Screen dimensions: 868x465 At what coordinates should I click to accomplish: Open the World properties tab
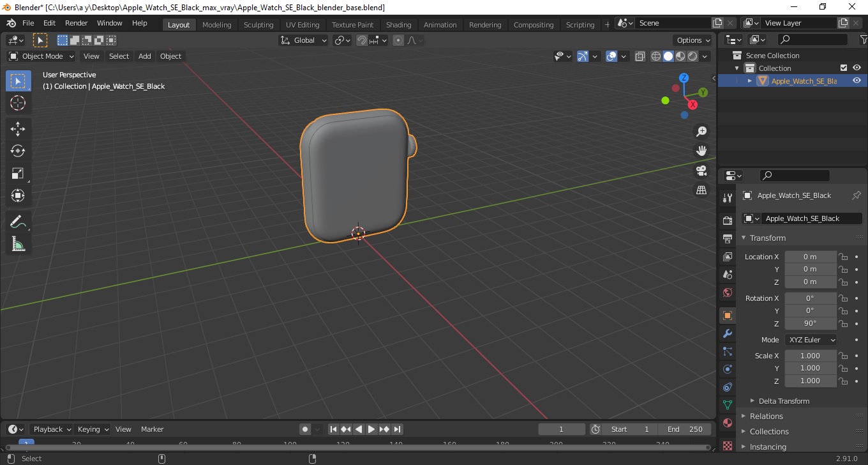click(727, 293)
